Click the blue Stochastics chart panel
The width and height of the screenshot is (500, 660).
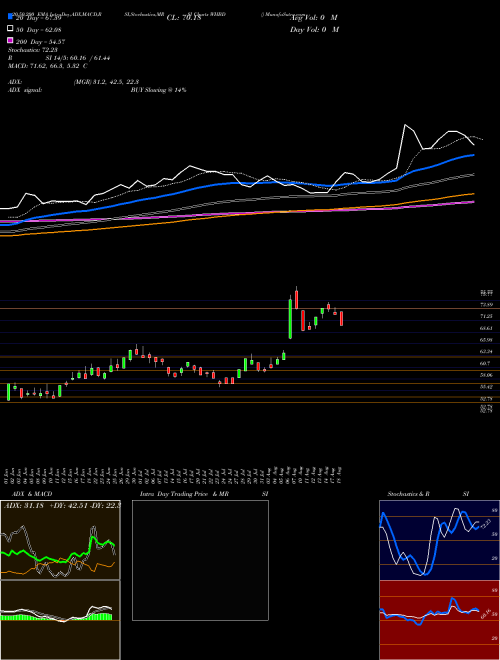click(439, 540)
